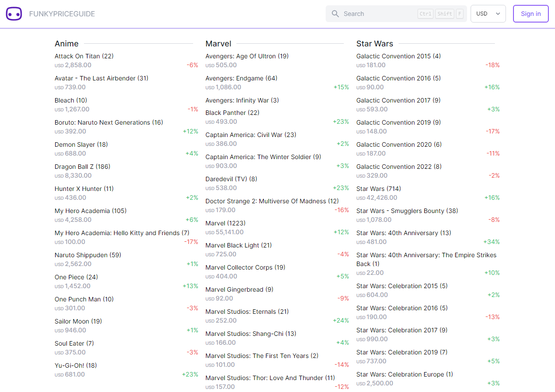The width and height of the screenshot is (555, 392).
Task: Click the Funky Price Guide logo icon
Action: [14, 14]
